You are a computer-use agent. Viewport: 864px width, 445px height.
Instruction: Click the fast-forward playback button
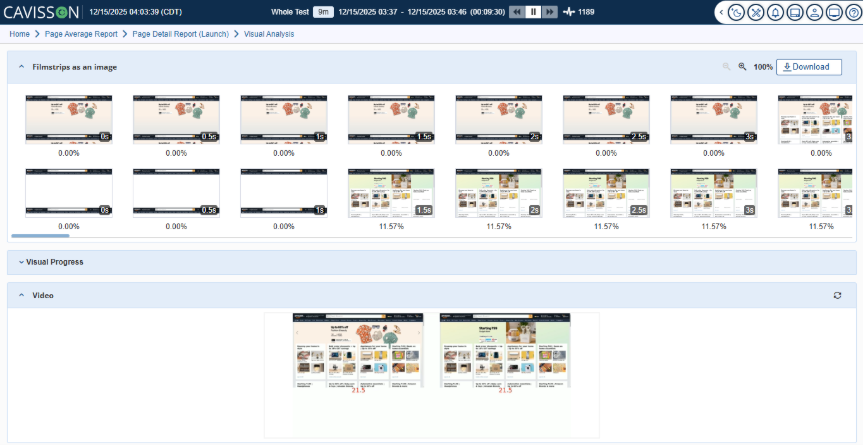pos(550,12)
